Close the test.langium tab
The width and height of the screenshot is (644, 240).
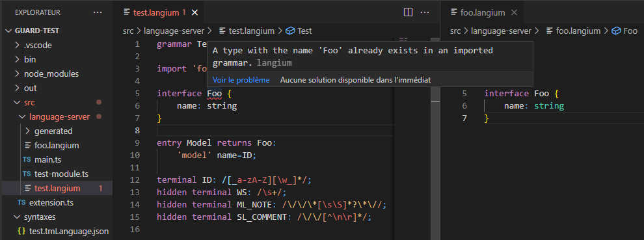click(195, 13)
